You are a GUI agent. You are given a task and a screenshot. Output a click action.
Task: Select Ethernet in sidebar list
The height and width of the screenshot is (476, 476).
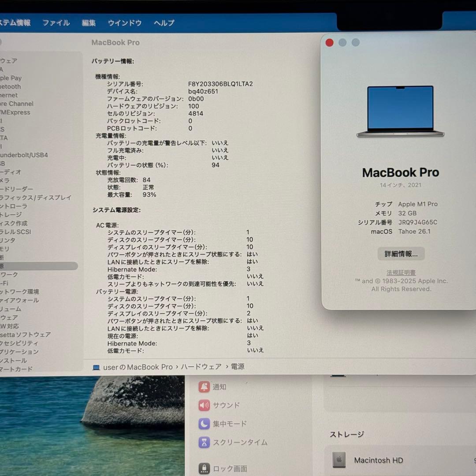(9, 95)
